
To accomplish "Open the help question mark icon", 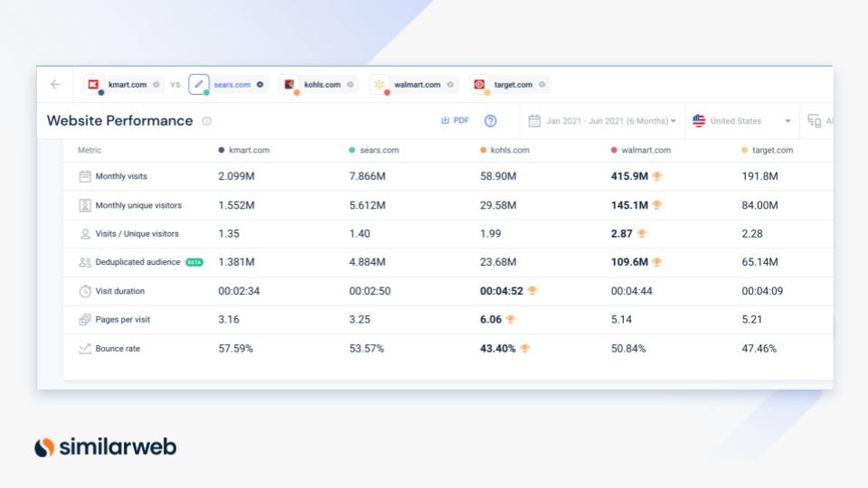I will [490, 120].
